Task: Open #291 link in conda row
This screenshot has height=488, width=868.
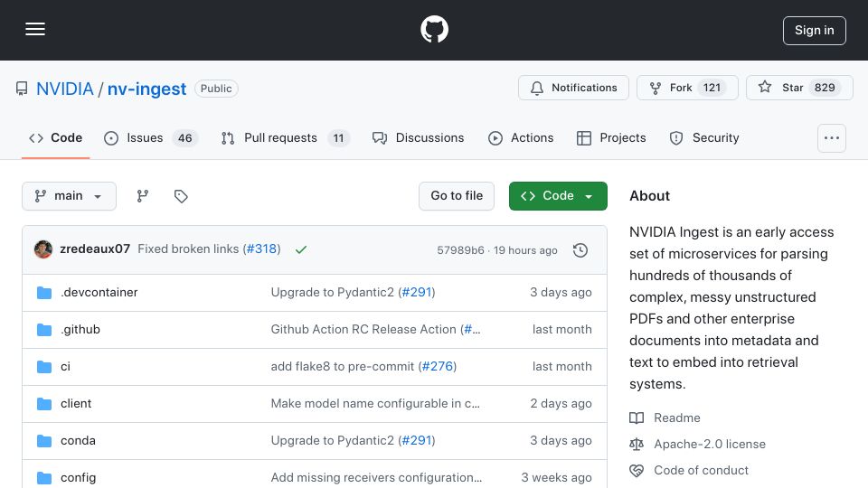Action: coord(416,440)
